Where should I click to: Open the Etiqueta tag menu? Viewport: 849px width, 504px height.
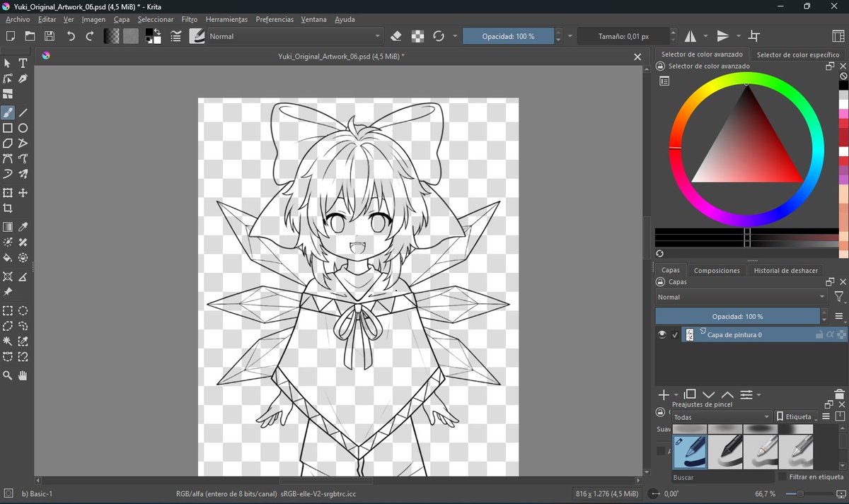pos(797,417)
